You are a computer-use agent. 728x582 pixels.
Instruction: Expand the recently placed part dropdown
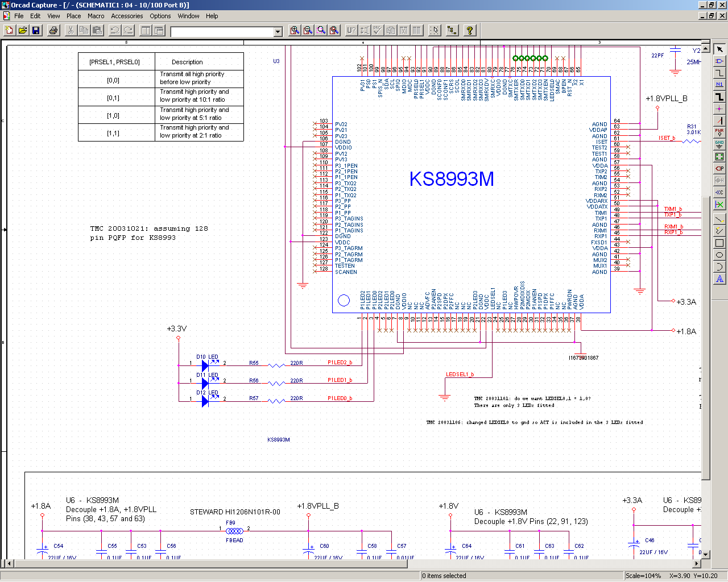[x=278, y=32]
